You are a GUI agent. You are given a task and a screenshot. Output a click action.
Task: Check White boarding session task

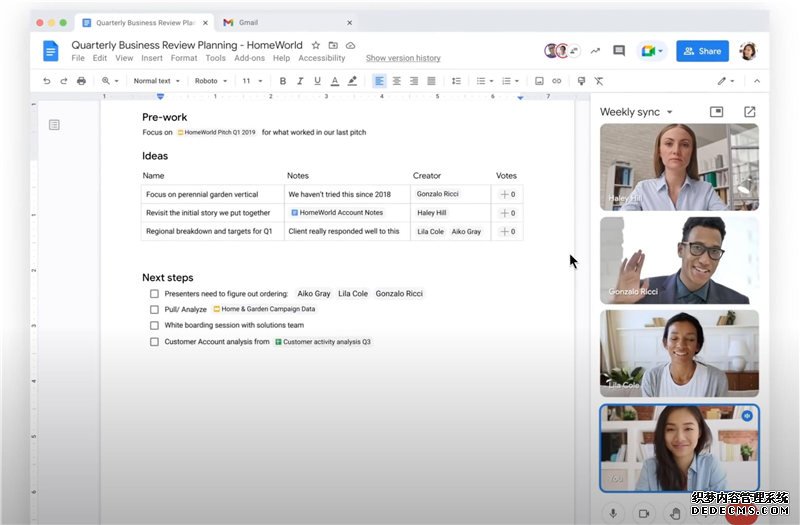[154, 325]
